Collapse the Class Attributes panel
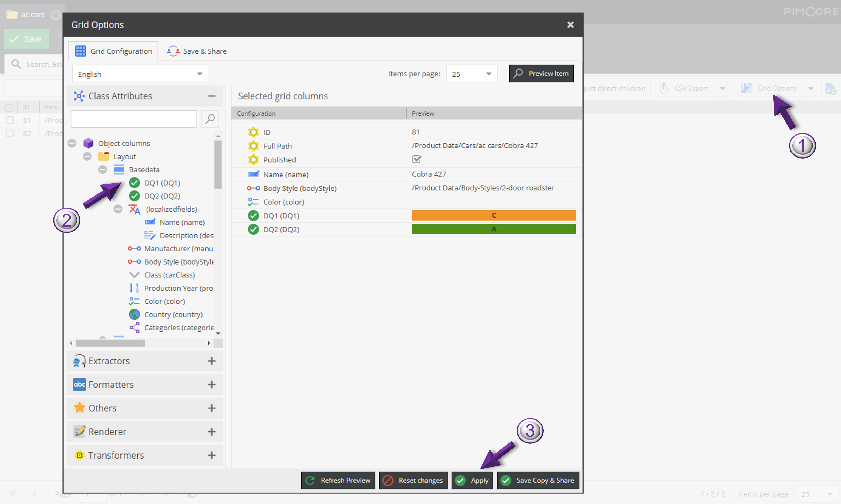 212,96
